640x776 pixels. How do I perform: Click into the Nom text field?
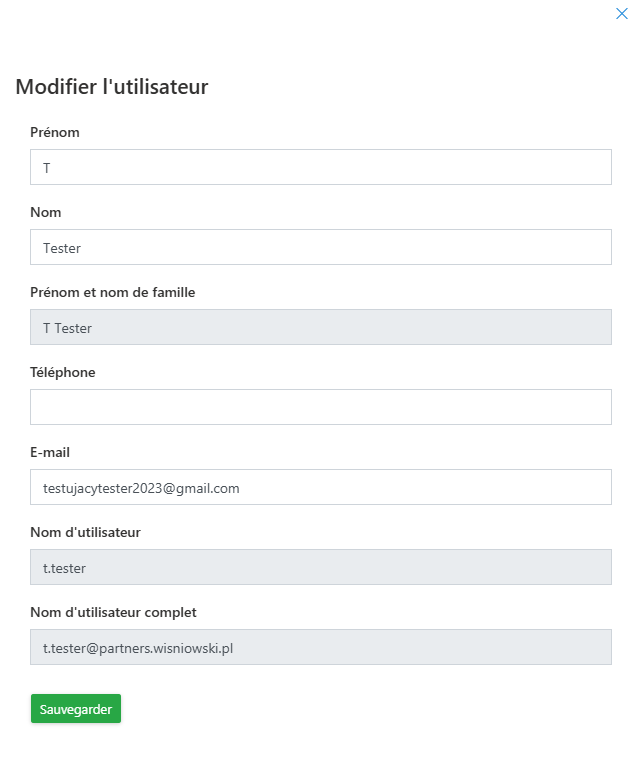tap(320, 248)
